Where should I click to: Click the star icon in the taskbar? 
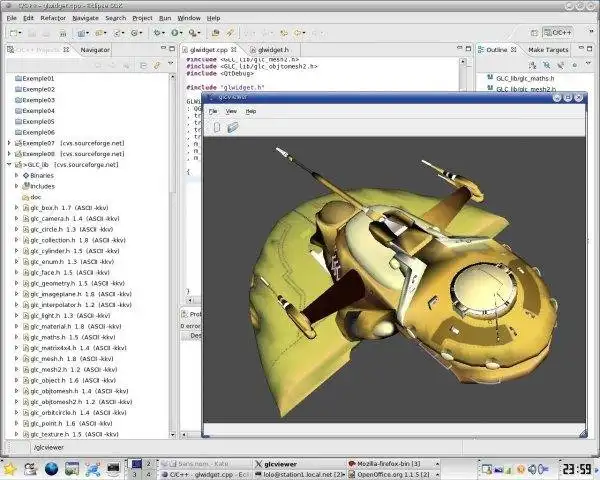point(10,467)
